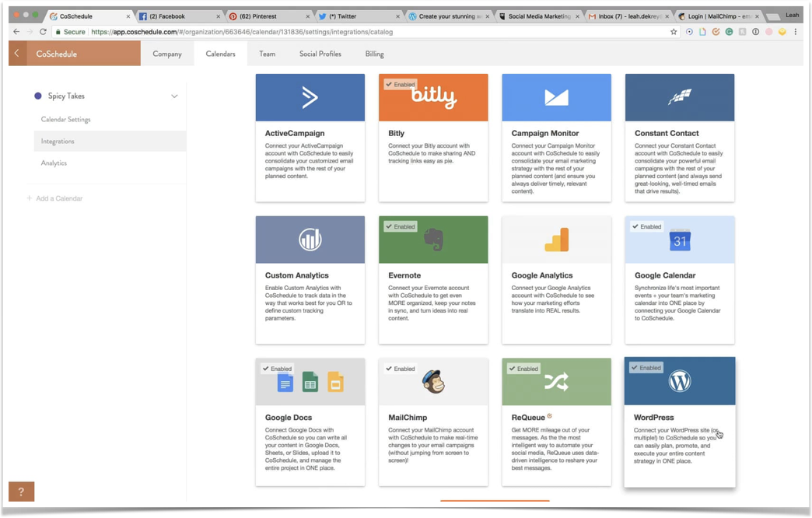Switch to the Social Profiles tab
Image resolution: width=812 pixels, height=518 pixels.
320,54
